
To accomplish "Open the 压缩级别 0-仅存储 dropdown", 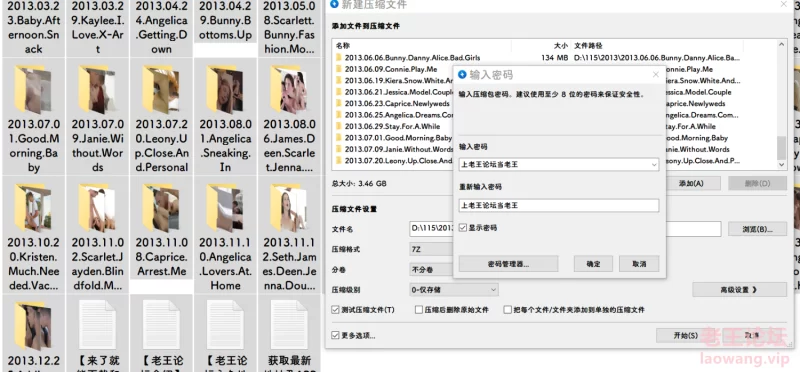I will (x=454, y=290).
